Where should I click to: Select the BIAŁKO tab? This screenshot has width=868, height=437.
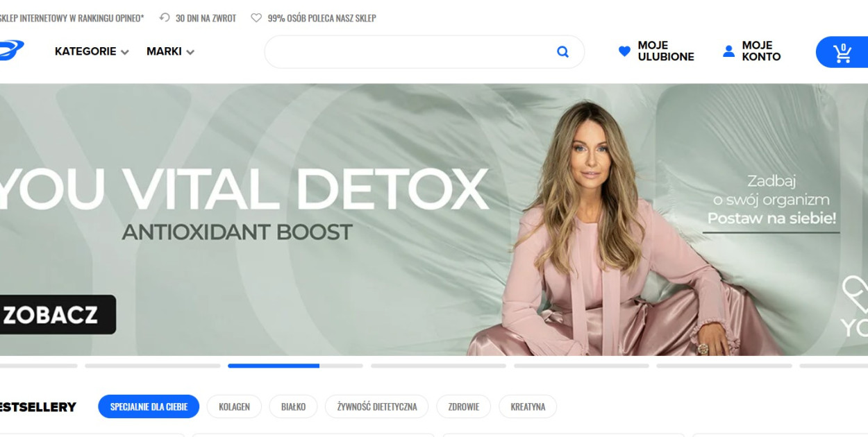pyautogui.click(x=293, y=406)
